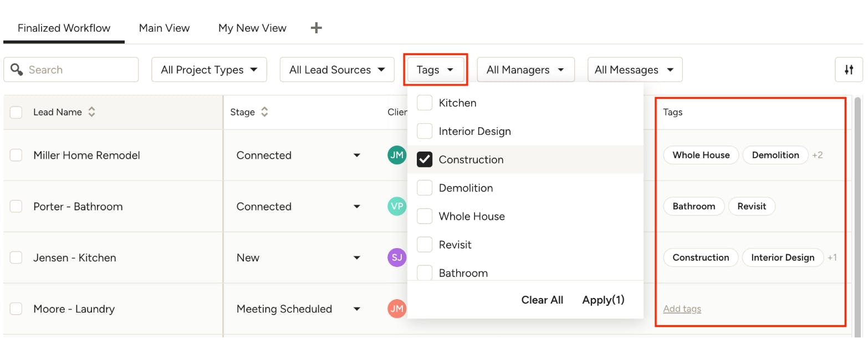Click Apply(1) to filter tags
Viewport: 868px width, 343px height.
(x=603, y=300)
